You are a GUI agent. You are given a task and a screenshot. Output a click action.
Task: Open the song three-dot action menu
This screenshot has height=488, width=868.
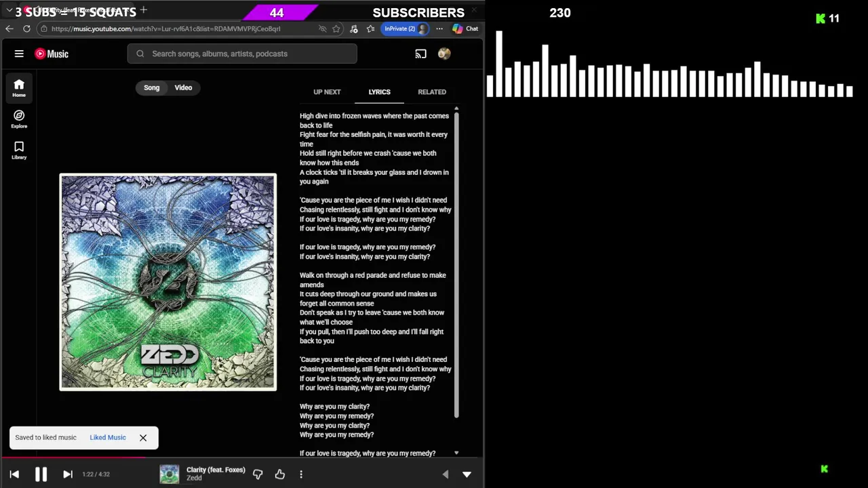click(301, 474)
